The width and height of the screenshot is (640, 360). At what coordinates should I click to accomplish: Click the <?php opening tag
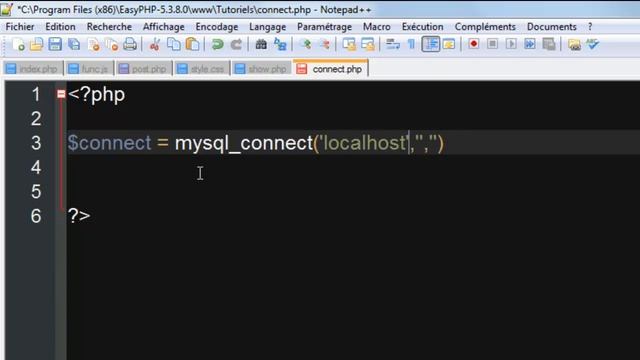pyautogui.click(x=97, y=95)
